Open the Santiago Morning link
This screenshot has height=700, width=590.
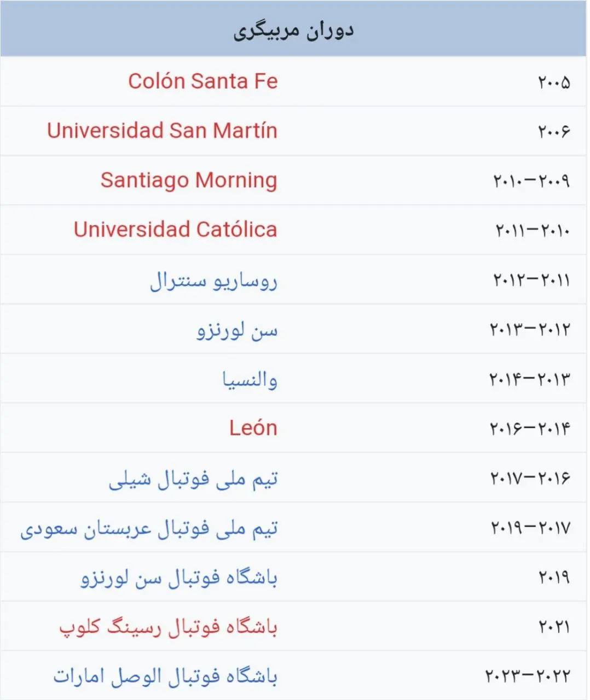point(189,180)
